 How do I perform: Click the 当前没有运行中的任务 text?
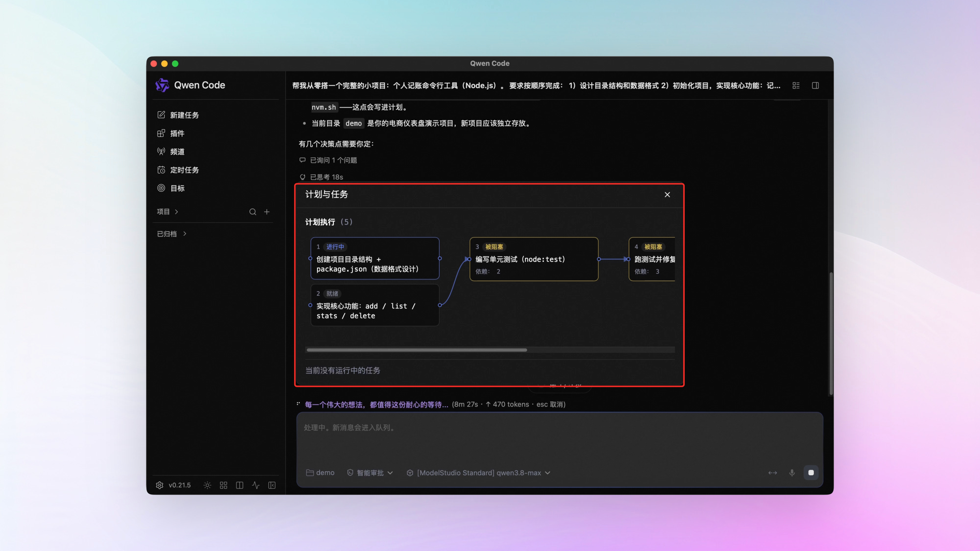pos(343,370)
